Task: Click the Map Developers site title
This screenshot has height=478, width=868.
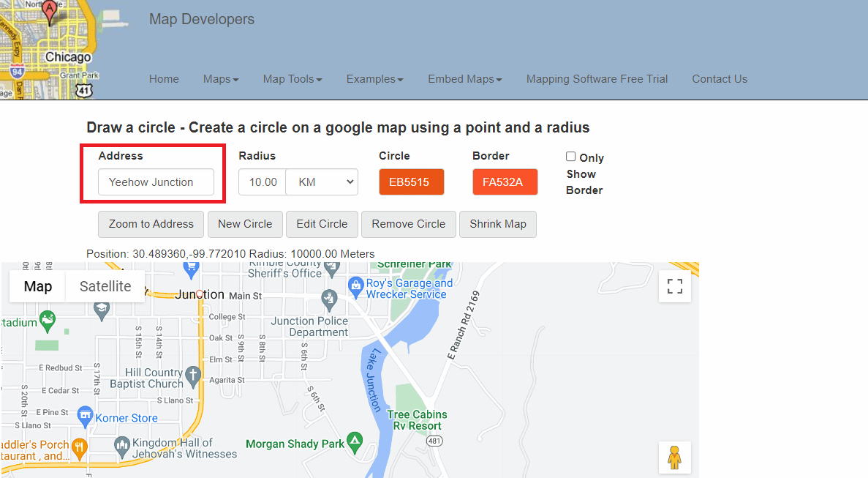Action: tap(202, 19)
